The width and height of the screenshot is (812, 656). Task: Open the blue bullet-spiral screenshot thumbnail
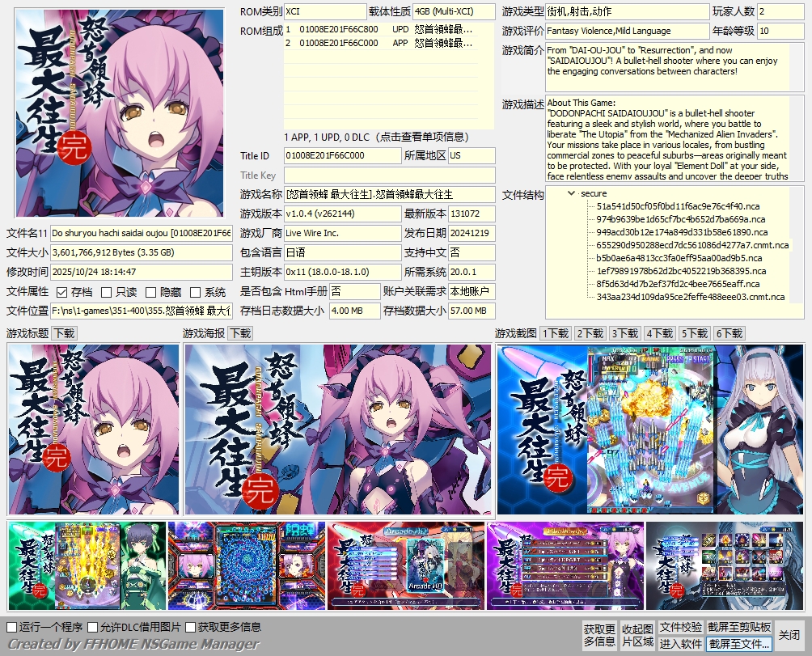point(247,565)
